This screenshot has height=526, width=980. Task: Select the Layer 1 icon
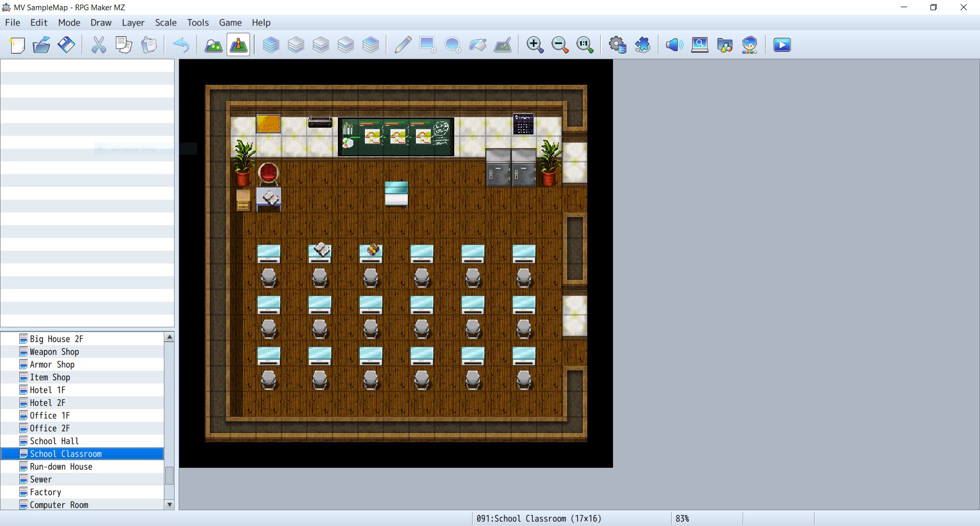click(296, 45)
